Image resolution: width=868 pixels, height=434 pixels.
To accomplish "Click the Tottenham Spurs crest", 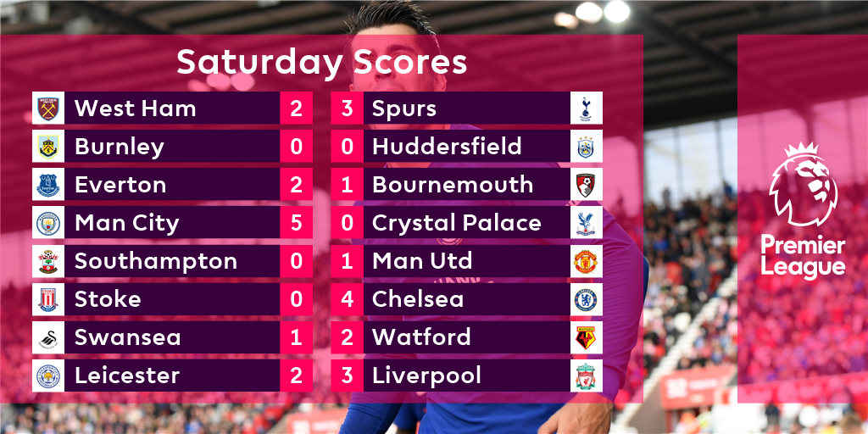I will [587, 108].
